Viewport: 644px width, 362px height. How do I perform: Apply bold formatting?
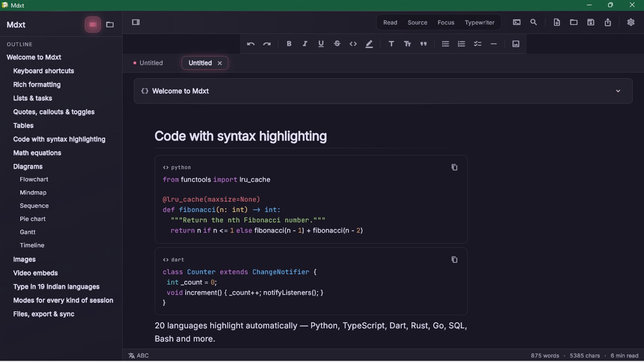click(x=289, y=44)
